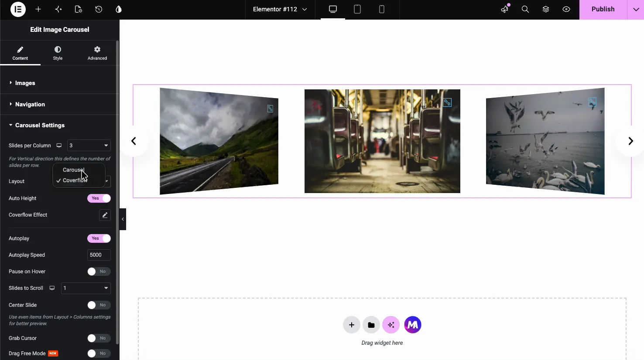Switch to the Content tab
Screen dimensions: 644x360
20,53
